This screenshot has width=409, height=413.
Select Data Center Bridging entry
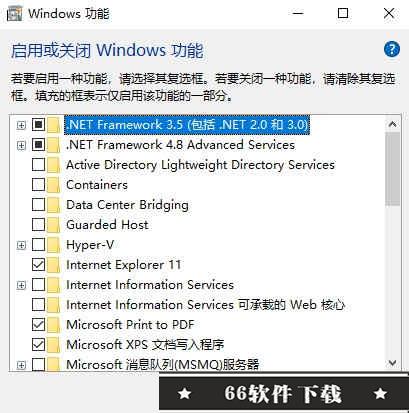[127, 205]
